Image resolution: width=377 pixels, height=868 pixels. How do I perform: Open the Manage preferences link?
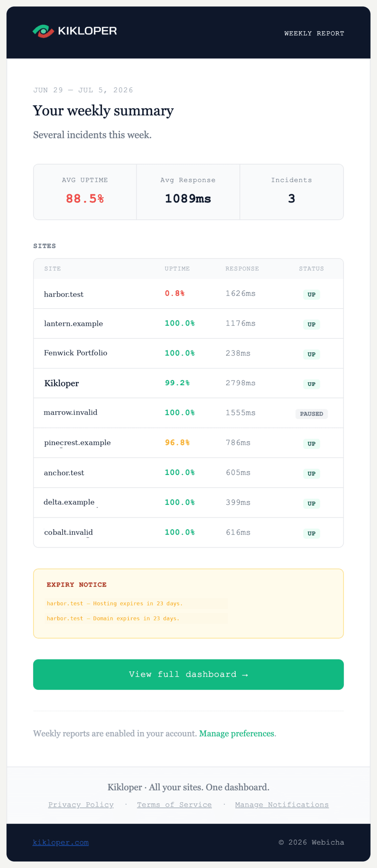click(x=237, y=734)
